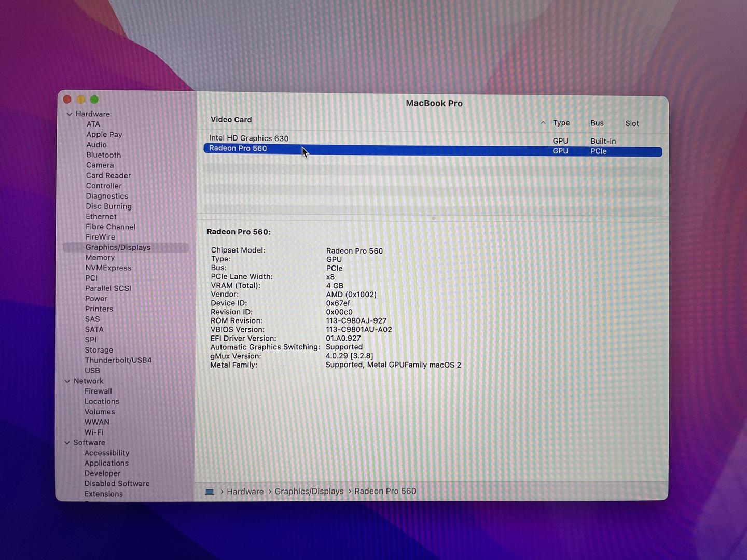Image resolution: width=747 pixels, height=560 pixels.
Task: Select FireWire in the sidebar
Action: 100,237
